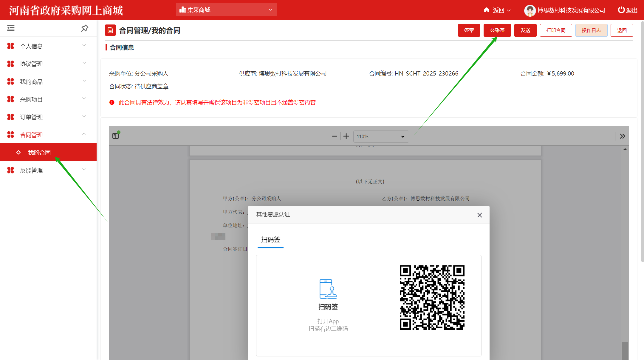644x360 pixels.
Task: Open the 110% zoom level dropdown
Action: [381, 136]
